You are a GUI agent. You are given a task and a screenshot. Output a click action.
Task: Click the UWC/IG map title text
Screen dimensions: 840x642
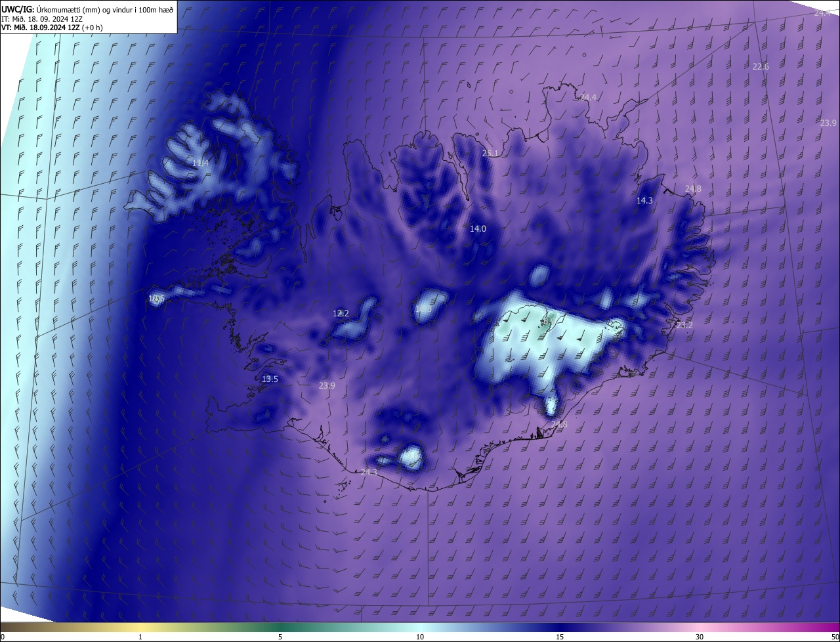click(x=87, y=9)
